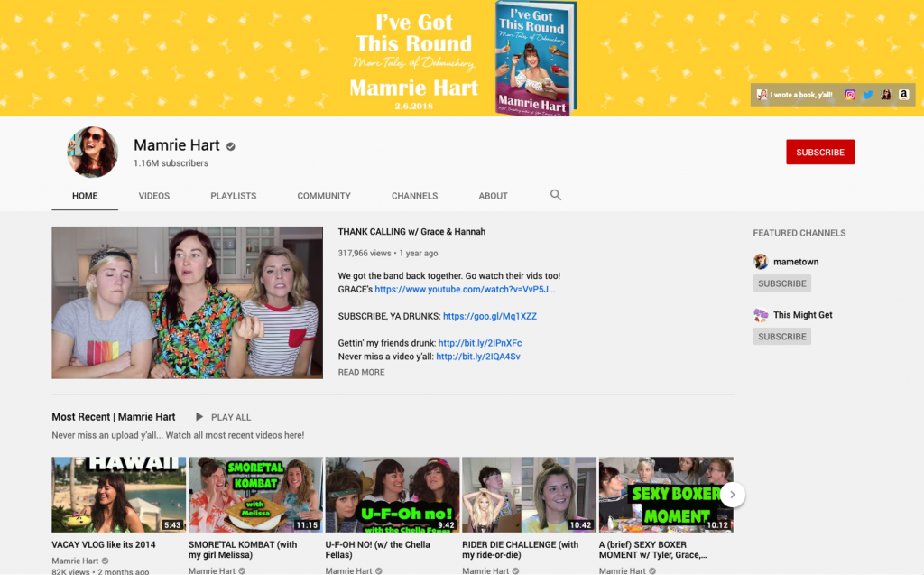Open the Most Recent | Mamrie Hart playlist heading
This screenshot has width=924, height=575.
(x=113, y=417)
